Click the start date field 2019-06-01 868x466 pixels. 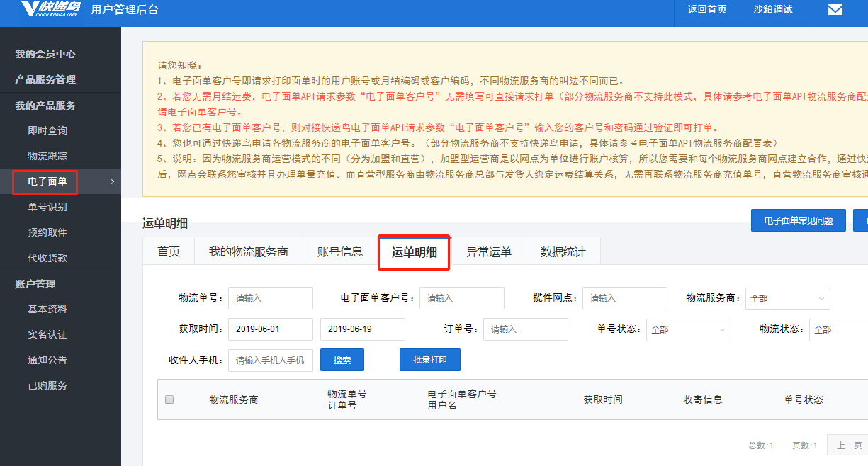pos(271,329)
